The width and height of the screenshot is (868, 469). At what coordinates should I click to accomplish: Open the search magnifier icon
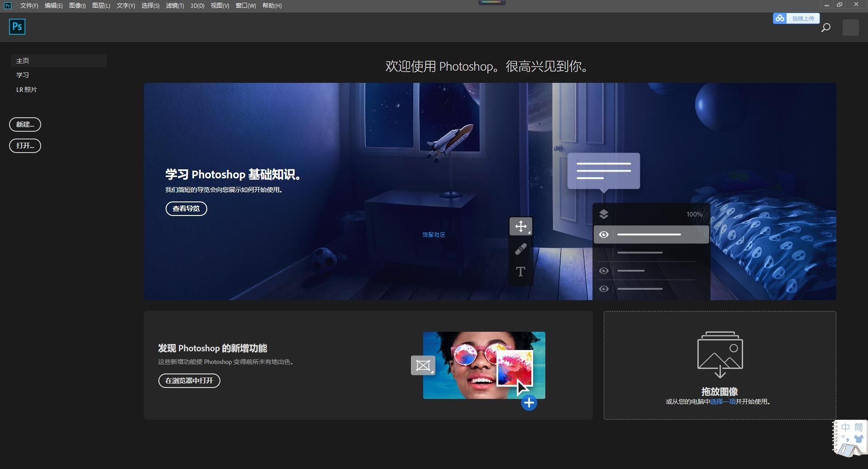tap(826, 28)
